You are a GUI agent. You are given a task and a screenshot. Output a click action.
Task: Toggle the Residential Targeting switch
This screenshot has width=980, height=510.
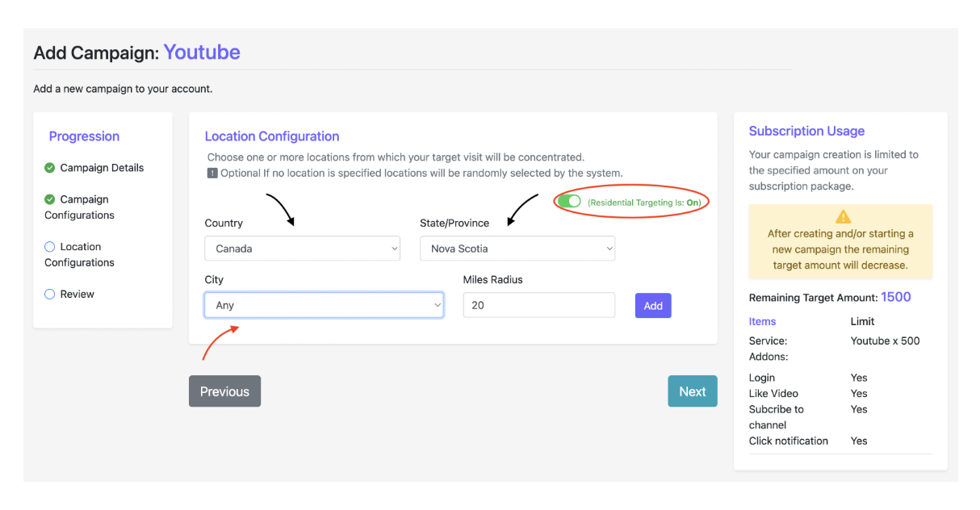pyautogui.click(x=569, y=202)
